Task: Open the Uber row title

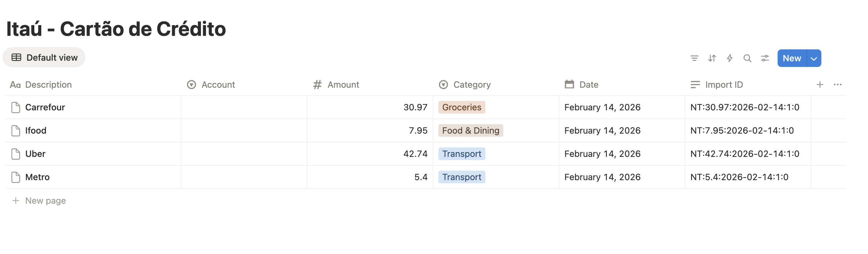Action: click(x=35, y=154)
